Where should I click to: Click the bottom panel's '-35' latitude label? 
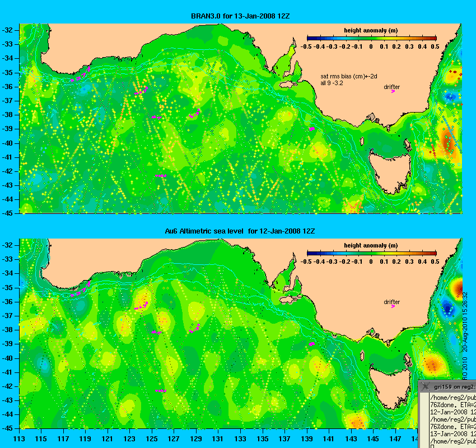tap(7, 287)
